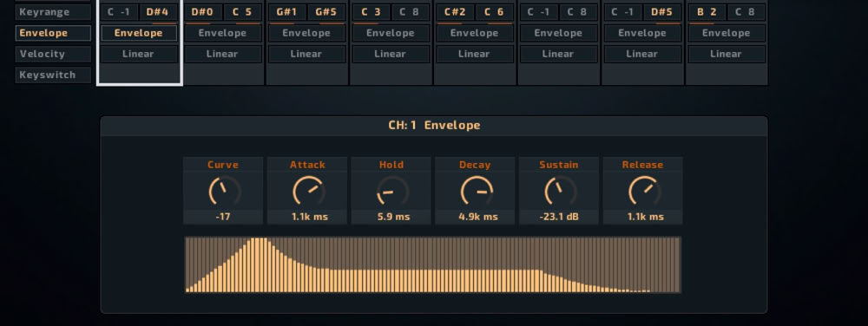Click the Attack knob
868x326 pixels.
308,191
